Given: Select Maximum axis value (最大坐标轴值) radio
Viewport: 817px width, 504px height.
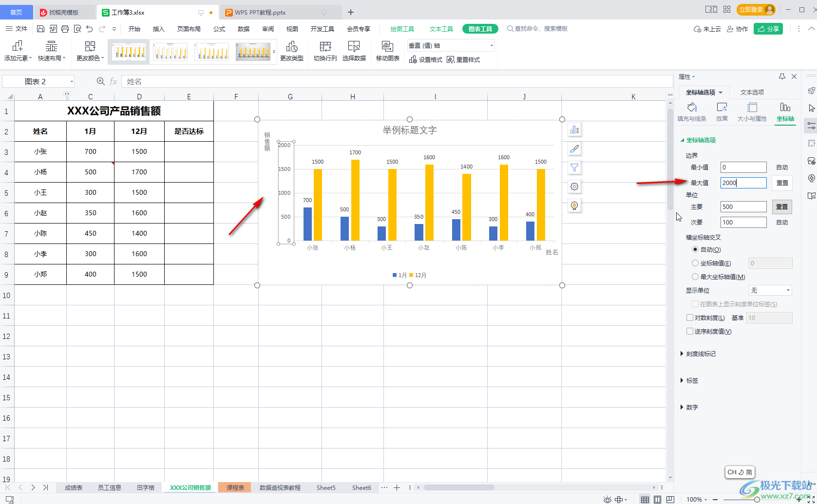Looking at the screenshot, I should (x=695, y=277).
